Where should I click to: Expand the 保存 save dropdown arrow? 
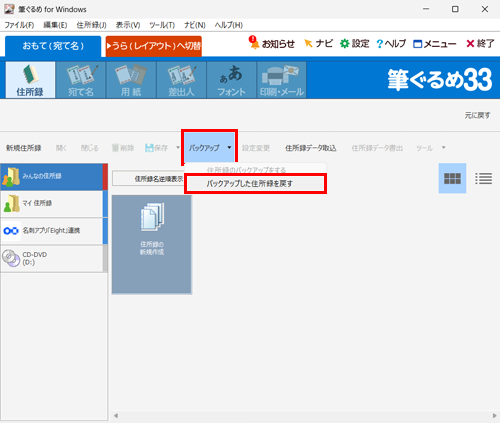click(x=178, y=148)
